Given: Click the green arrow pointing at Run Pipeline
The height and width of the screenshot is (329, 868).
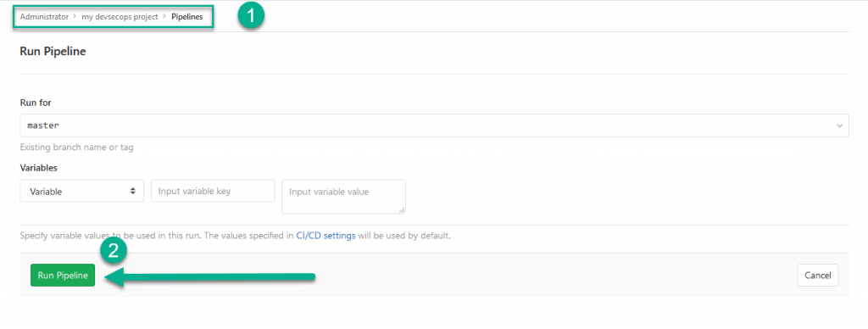Looking at the screenshot, I should click(x=210, y=276).
